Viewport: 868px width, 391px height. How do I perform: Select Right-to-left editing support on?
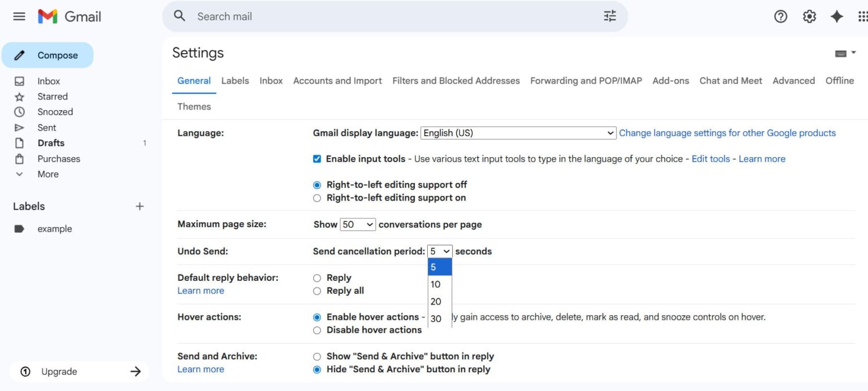(x=317, y=198)
